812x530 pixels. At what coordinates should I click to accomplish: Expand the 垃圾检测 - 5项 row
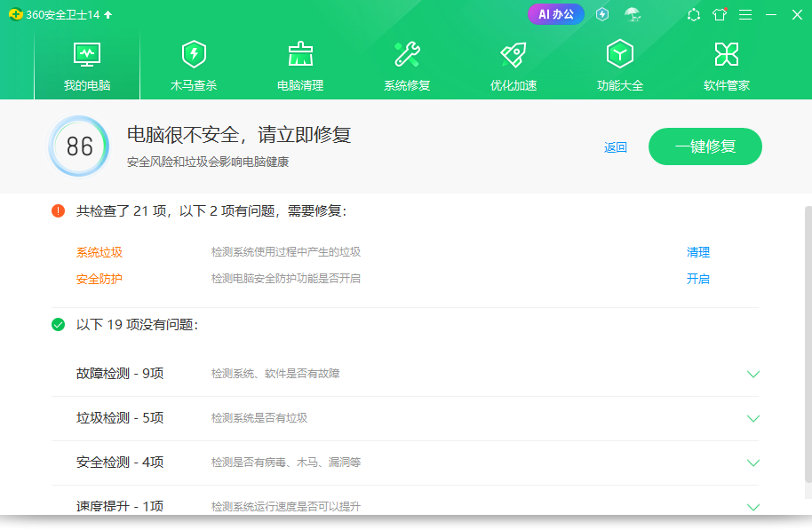[753, 418]
